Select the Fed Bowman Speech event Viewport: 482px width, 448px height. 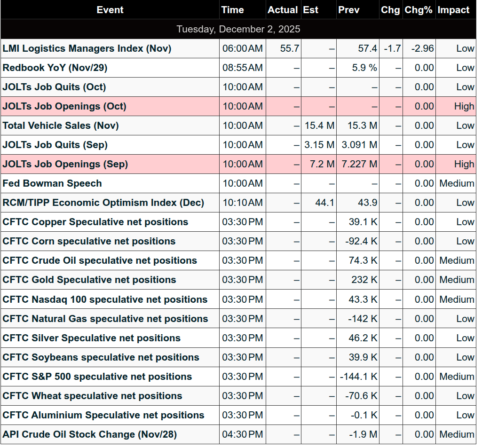point(52,183)
